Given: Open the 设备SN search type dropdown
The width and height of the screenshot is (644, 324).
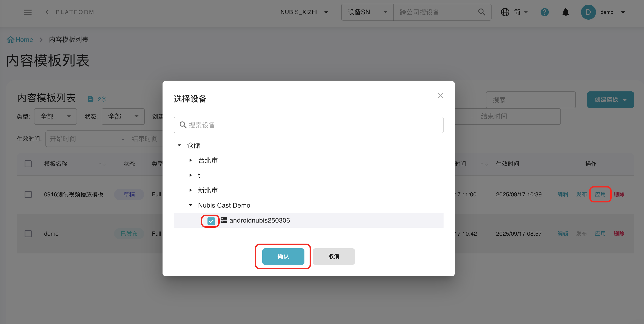Looking at the screenshot, I should pos(367,12).
